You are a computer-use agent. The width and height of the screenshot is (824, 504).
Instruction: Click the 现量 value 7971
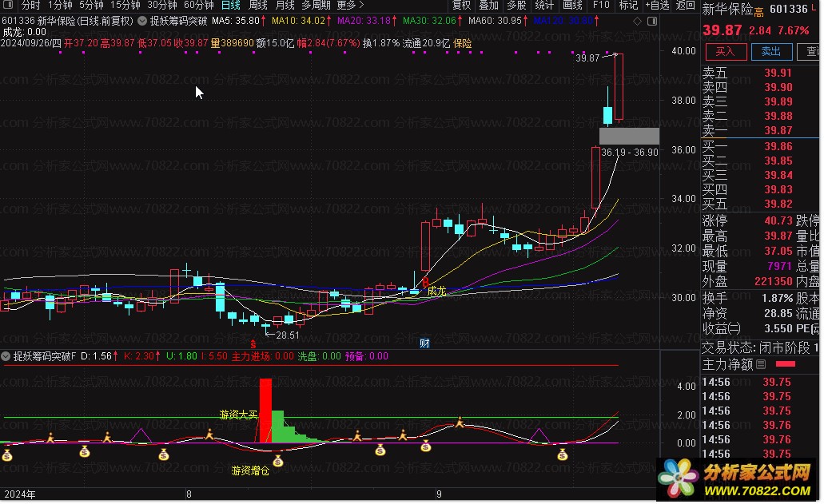780,266
